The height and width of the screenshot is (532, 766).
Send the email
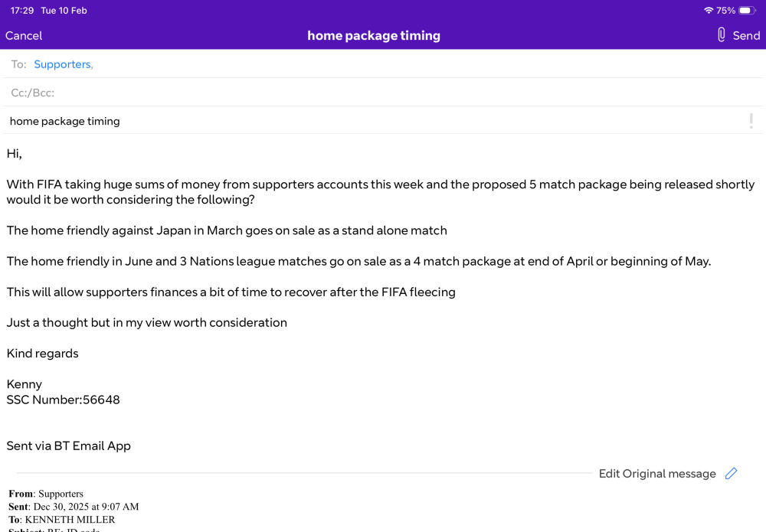[746, 36]
